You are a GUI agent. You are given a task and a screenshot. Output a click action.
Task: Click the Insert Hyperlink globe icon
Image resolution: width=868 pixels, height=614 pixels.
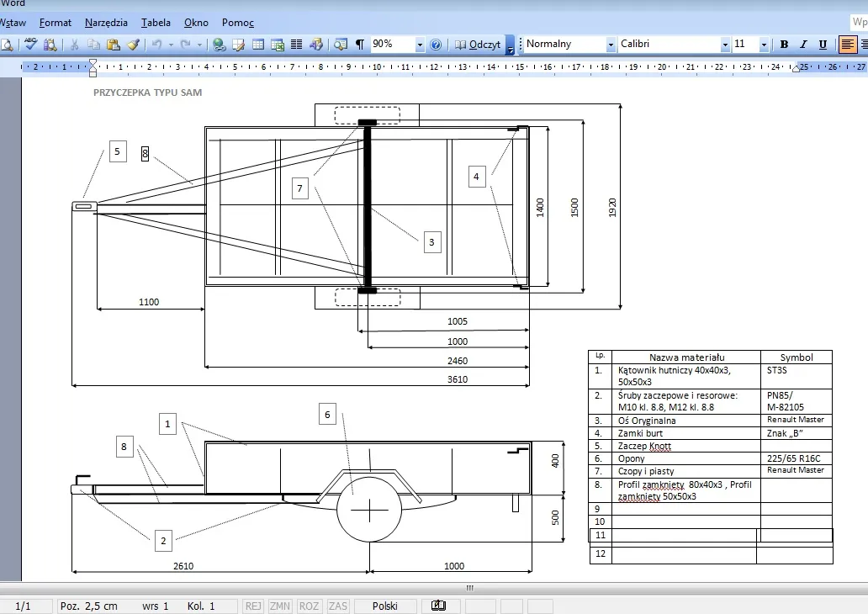(x=219, y=45)
